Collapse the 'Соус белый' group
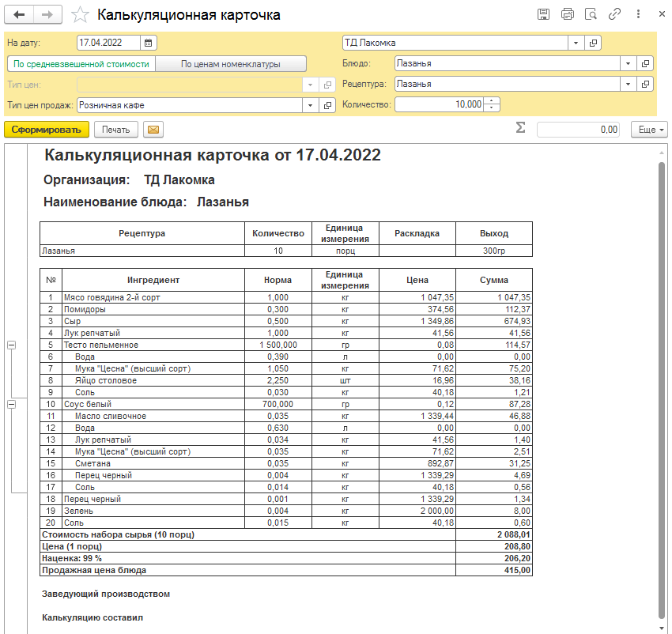The height and width of the screenshot is (634, 672). coord(11,404)
